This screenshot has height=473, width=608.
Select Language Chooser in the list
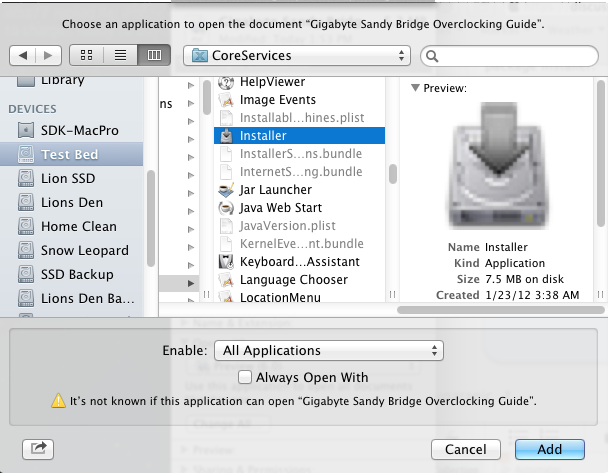point(299,280)
